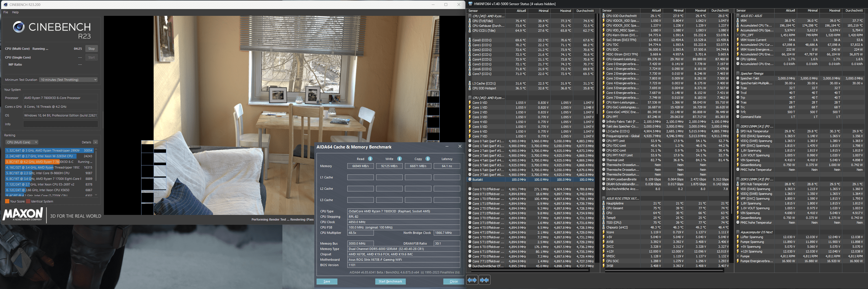Click the Copy info icon in AIDA64
Screen dimensions: 868x289
tap(428, 159)
